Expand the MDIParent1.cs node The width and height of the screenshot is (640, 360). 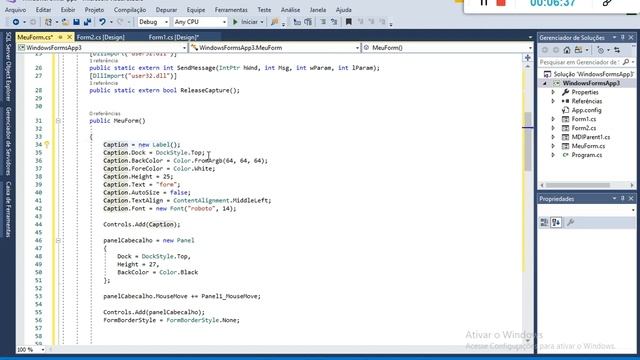(x=553, y=137)
